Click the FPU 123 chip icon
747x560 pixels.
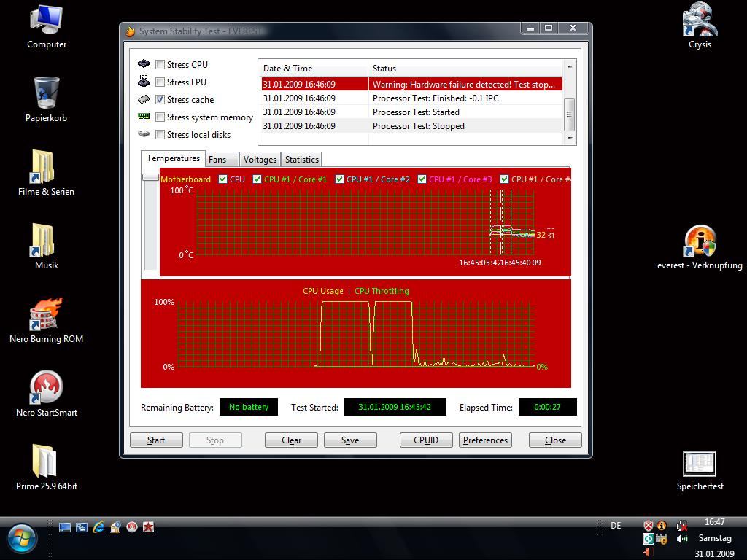pyautogui.click(x=144, y=81)
